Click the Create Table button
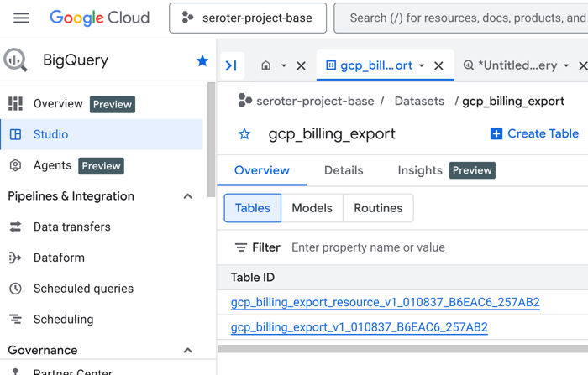This screenshot has height=375, width=588. point(534,133)
